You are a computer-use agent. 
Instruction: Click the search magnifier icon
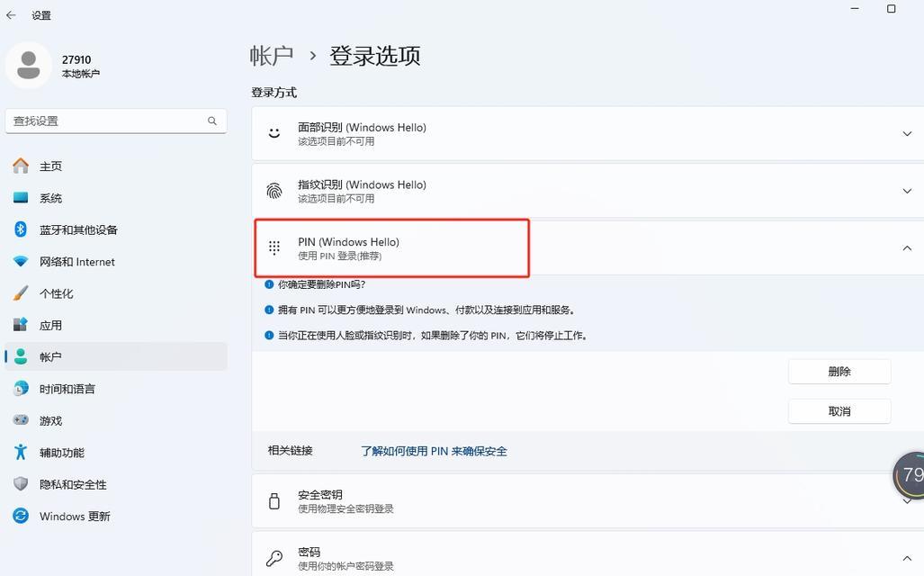pyautogui.click(x=212, y=121)
